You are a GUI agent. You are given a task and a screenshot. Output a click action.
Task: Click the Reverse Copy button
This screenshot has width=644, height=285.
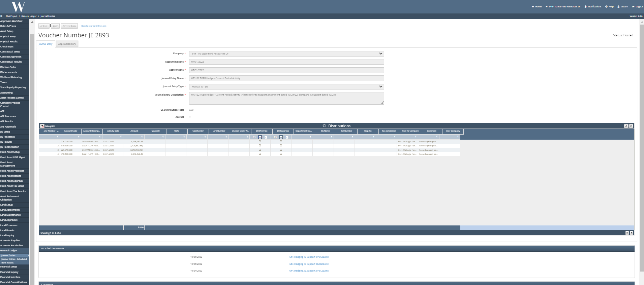coord(69,26)
